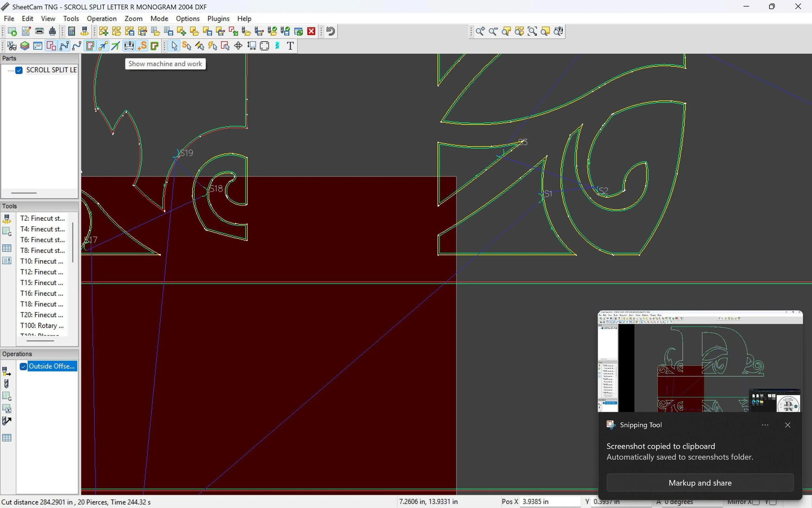
Task: Open Snipping Tool notification options (three dots)
Action: 765,425
